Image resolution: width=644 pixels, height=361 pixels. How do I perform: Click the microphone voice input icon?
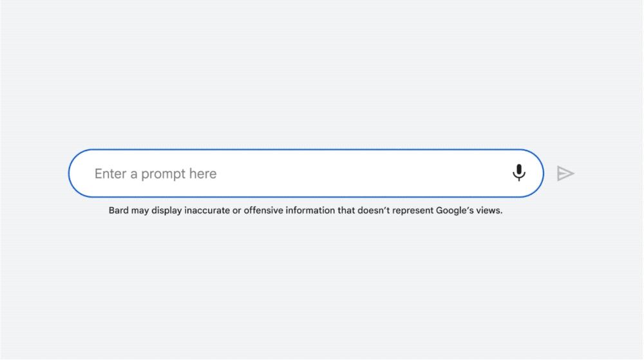pos(519,173)
